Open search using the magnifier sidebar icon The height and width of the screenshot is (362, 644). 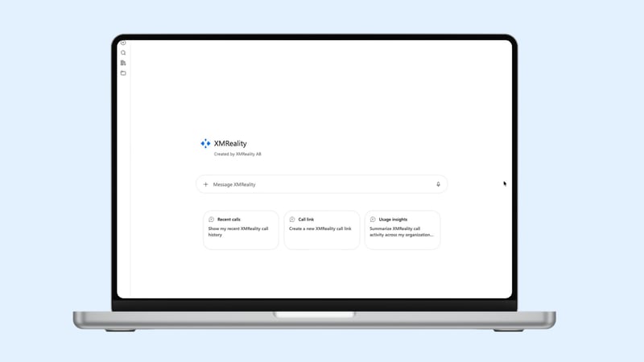click(x=123, y=52)
